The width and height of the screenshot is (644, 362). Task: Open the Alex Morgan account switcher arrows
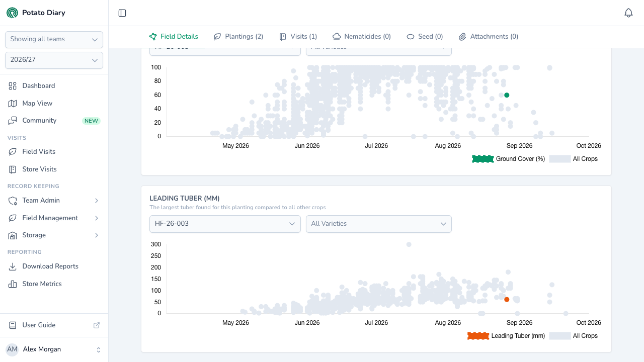pyautogui.click(x=99, y=349)
